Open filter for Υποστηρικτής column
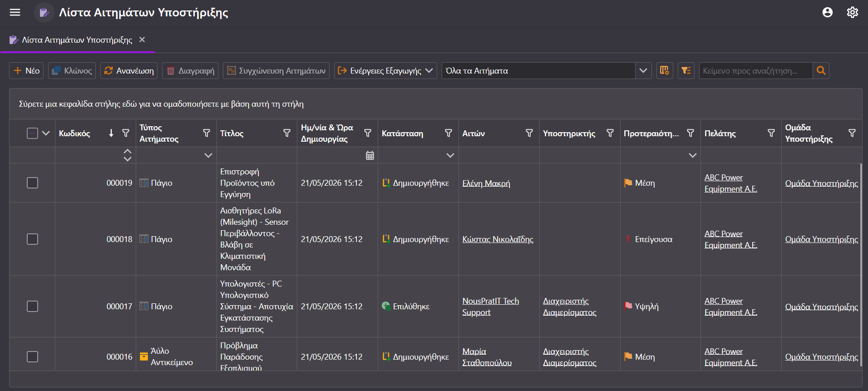The height and width of the screenshot is (391, 868). point(610,133)
